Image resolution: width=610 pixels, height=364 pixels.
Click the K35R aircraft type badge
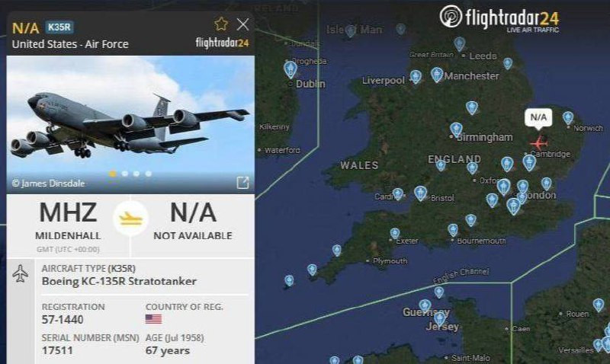tap(59, 27)
